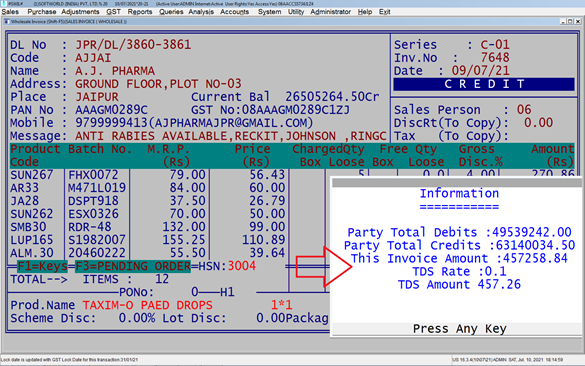The image size is (585, 366).
Task: Minimize the Wholesale Invoice child window
Action: 563,22
